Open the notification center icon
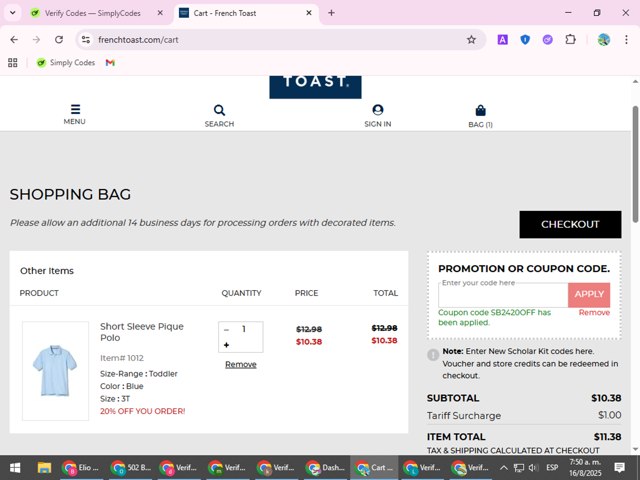Image resolution: width=640 pixels, height=480 pixels. [620, 468]
